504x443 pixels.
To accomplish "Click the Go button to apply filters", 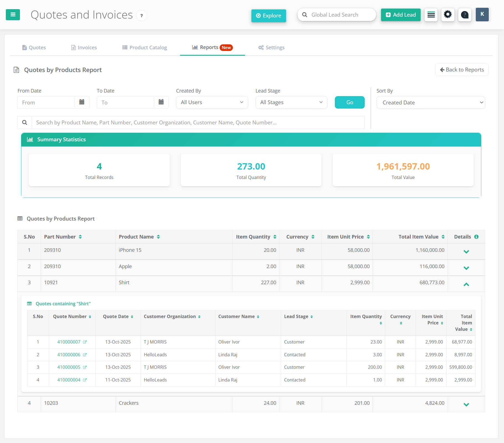I will [349, 102].
